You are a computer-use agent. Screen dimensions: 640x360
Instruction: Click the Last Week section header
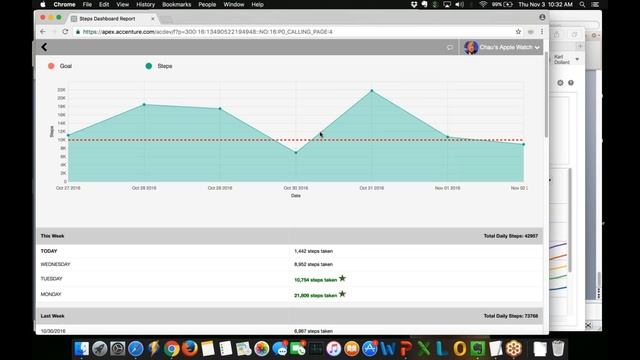[289, 316]
